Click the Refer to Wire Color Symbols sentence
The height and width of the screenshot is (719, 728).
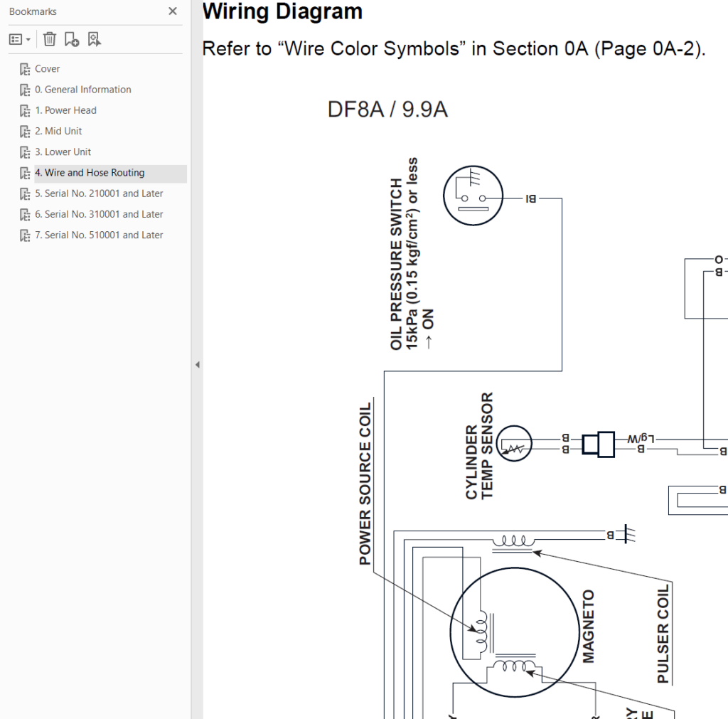(454, 49)
